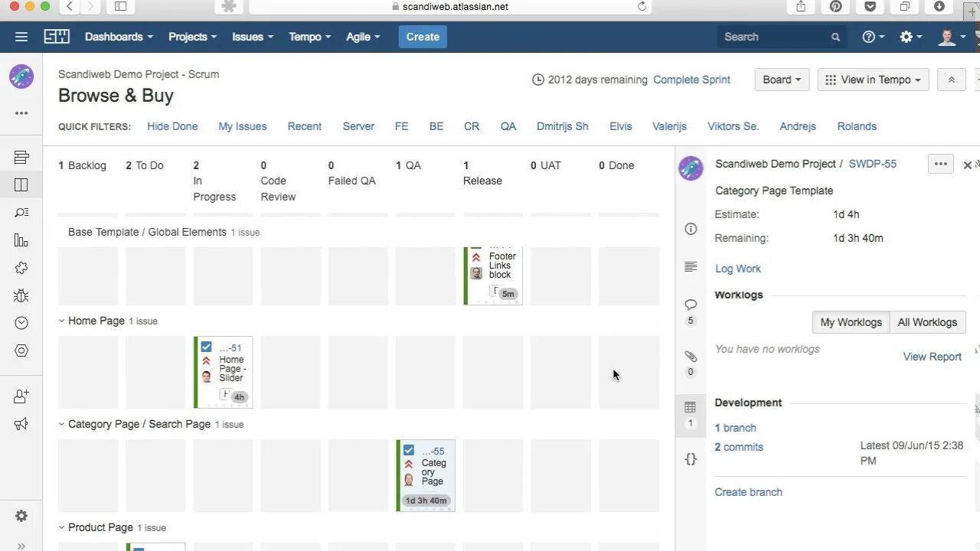Open the Backlog icon in sidebar
The height and width of the screenshot is (551, 980).
coord(21,157)
